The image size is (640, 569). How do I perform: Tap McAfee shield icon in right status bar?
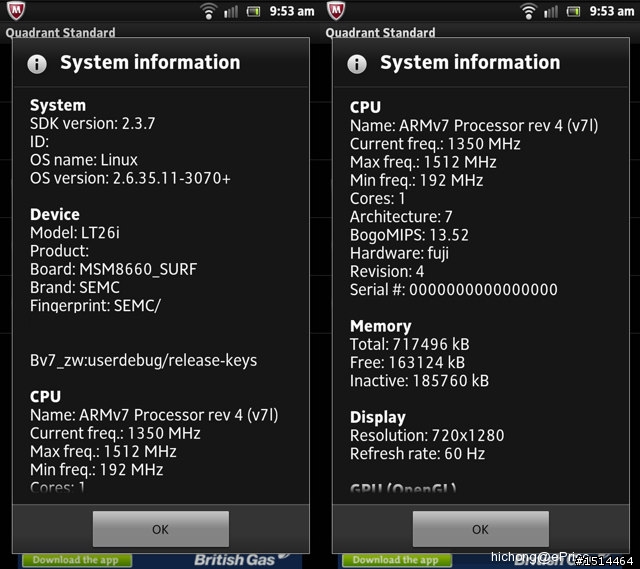[336, 10]
